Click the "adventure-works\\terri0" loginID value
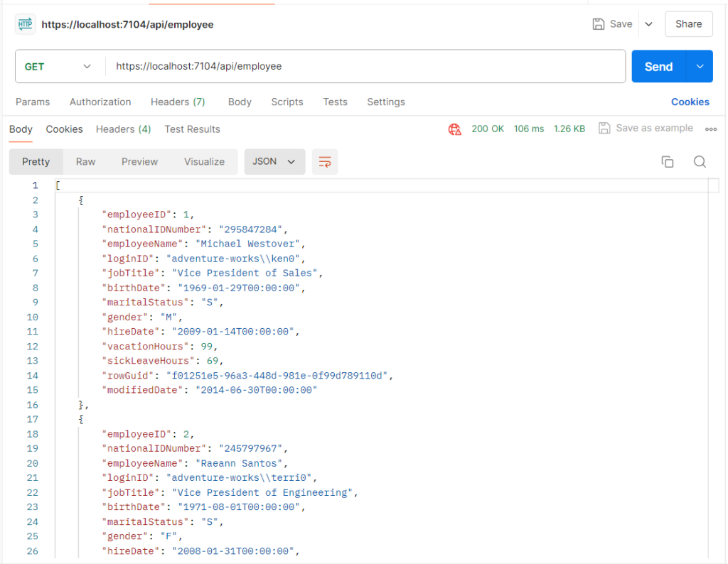The width and height of the screenshot is (728, 564). 239,477
